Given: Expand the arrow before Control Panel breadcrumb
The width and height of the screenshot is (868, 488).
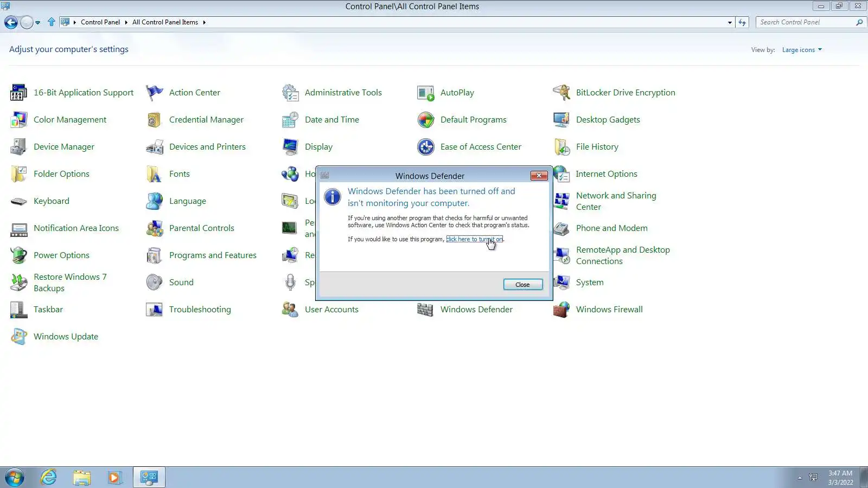Looking at the screenshot, I should (x=74, y=22).
